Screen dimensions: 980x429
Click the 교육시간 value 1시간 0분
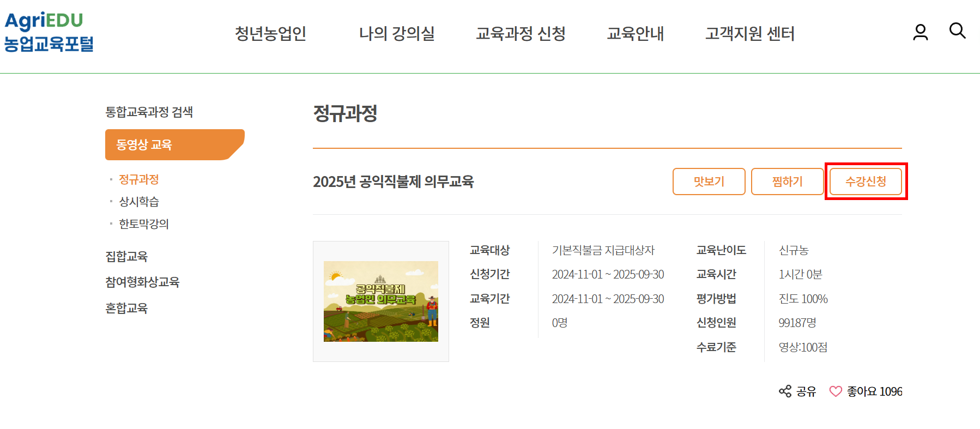point(800,274)
